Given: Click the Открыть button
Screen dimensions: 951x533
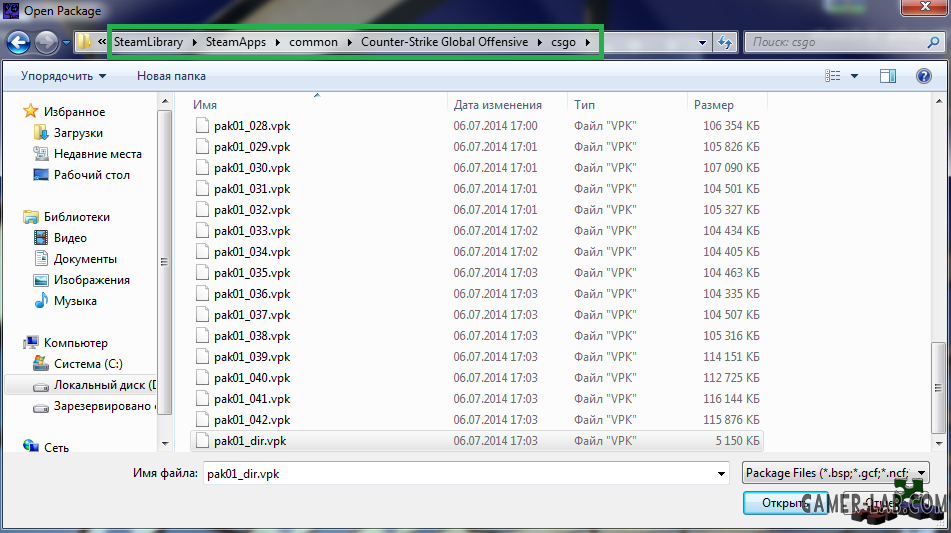Looking at the screenshot, I should (x=784, y=503).
